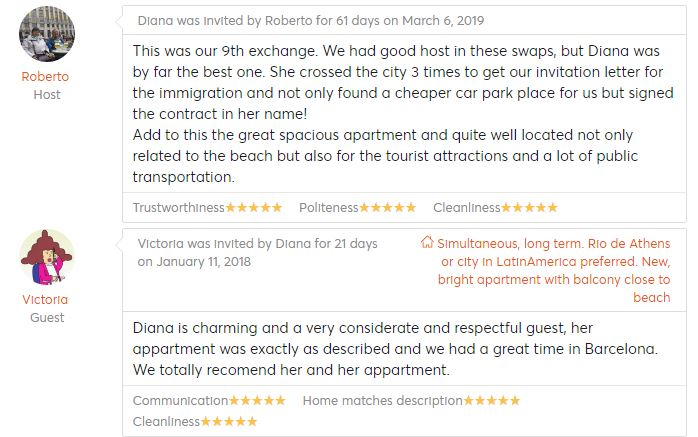Open Roberto's profile name link
The width and height of the screenshot is (698, 437).
46,76
